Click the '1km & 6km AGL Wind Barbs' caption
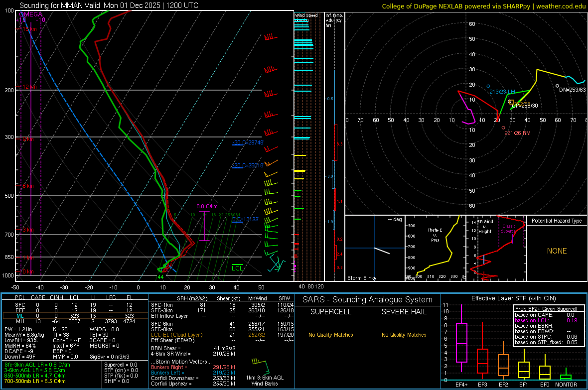The width and height of the screenshot is (588, 390). click(x=265, y=381)
